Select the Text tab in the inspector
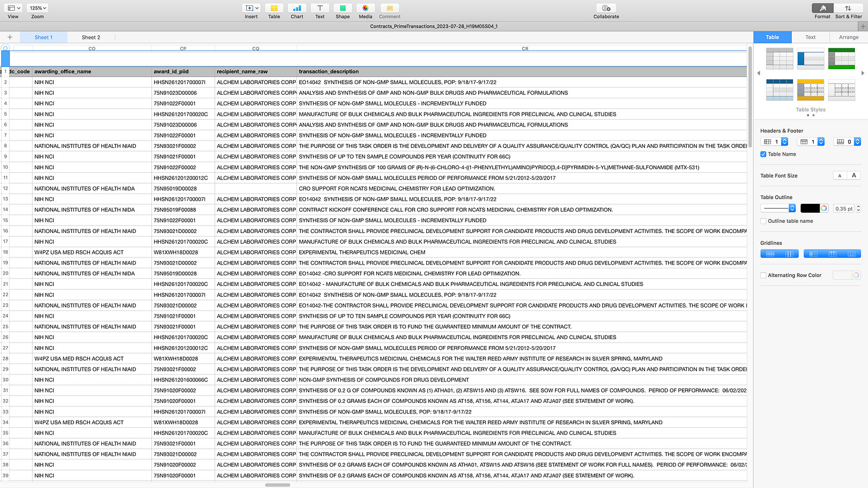The height and width of the screenshot is (488, 868). (x=811, y=37)
